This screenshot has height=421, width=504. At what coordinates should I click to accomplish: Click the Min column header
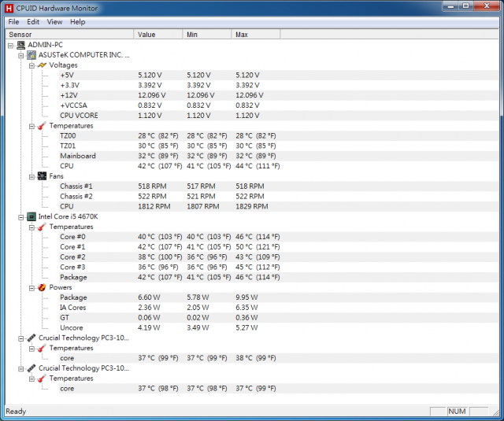coord(207,35)
